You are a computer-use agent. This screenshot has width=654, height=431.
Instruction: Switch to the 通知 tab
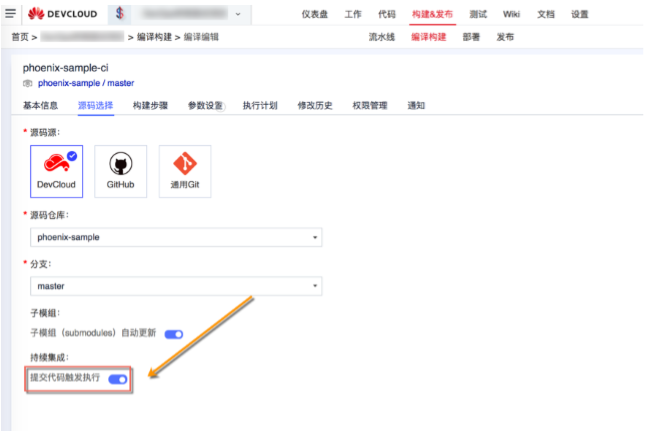(416, 106)
